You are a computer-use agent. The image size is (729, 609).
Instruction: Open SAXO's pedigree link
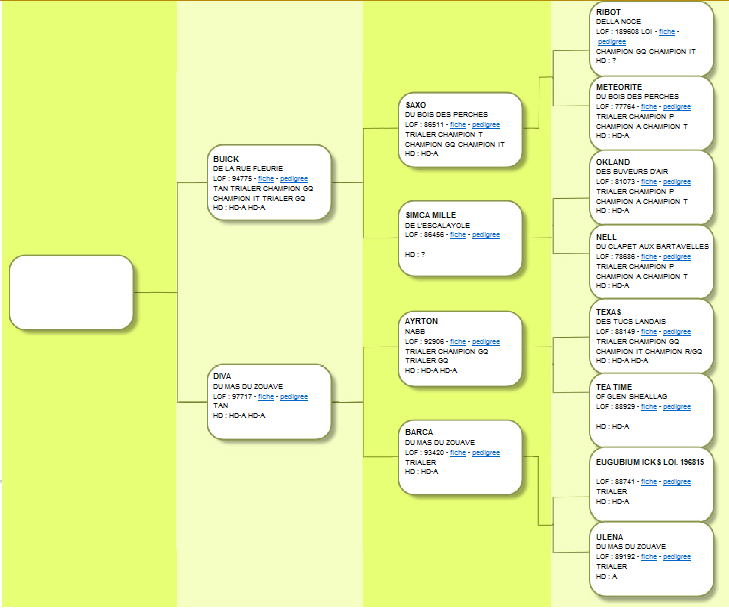[x=486, y=124]
